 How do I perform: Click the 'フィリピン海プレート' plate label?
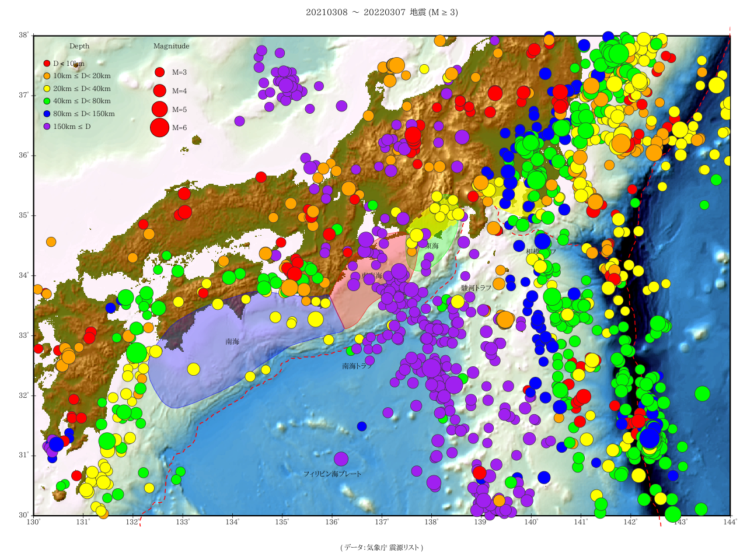[333, 474]
